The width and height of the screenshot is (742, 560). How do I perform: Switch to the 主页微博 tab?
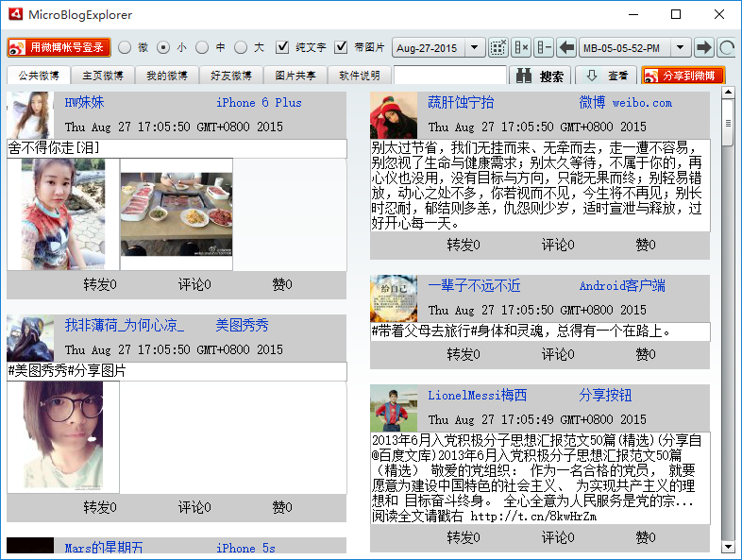tap(103, 76)
